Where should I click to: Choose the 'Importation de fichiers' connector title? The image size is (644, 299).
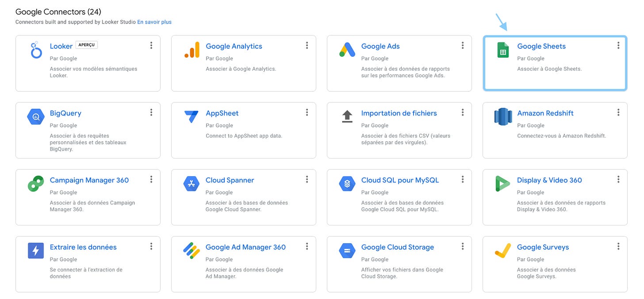pos(399,113)
